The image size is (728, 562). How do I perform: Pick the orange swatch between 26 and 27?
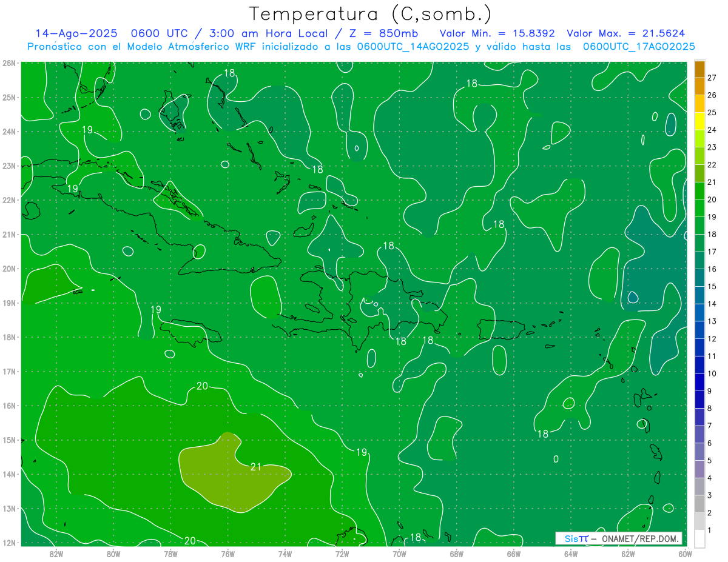click(x=699, y=87)
